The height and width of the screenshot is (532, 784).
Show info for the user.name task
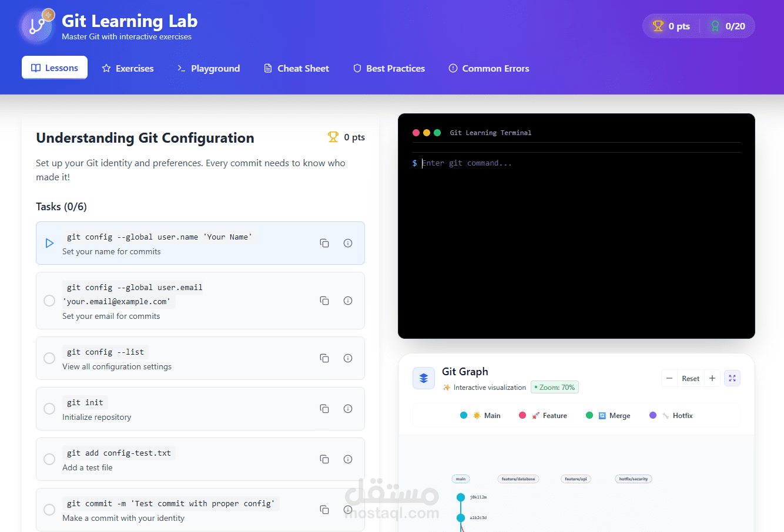[348, 243]
